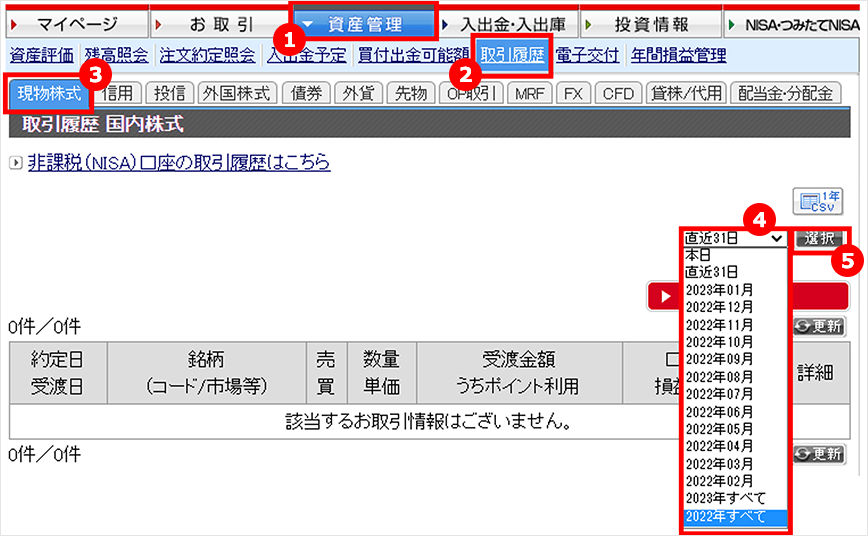The height and width of the screenshot is (536, 868).
Task: Click the lower 更新 refresh button
Action: (819, 454)
